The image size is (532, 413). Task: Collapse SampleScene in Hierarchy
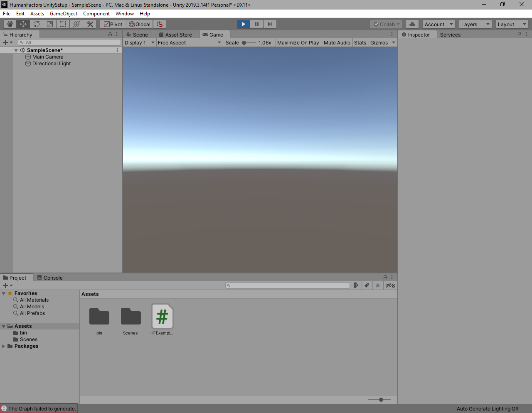[16, 50]
